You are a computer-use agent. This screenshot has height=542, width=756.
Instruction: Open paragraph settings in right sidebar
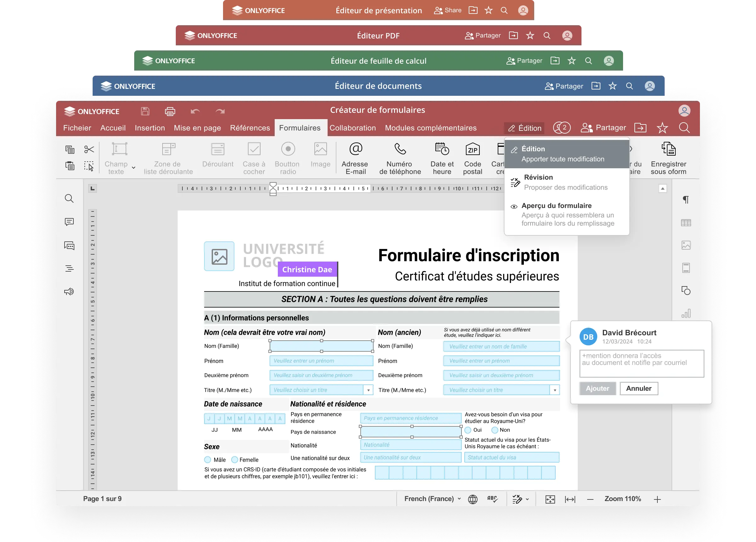(x=686, y=200)
